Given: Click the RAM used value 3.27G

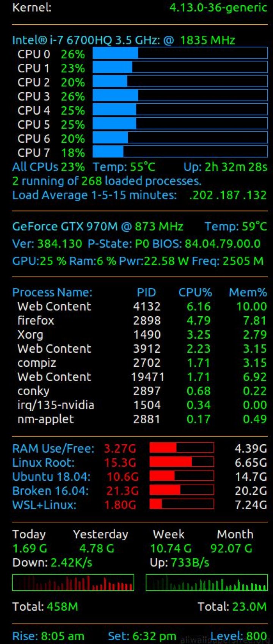Looking at the screenshot, I should tap(120, 448).
